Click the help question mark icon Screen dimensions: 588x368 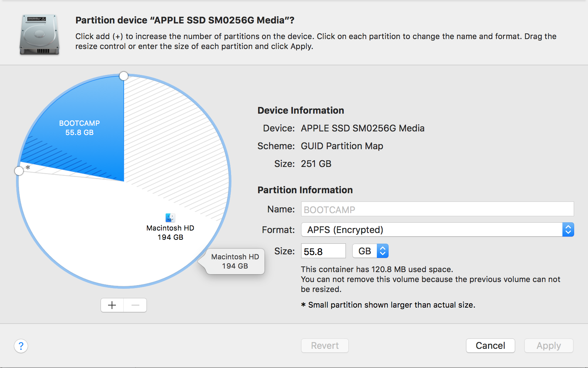tap(21, 346)
